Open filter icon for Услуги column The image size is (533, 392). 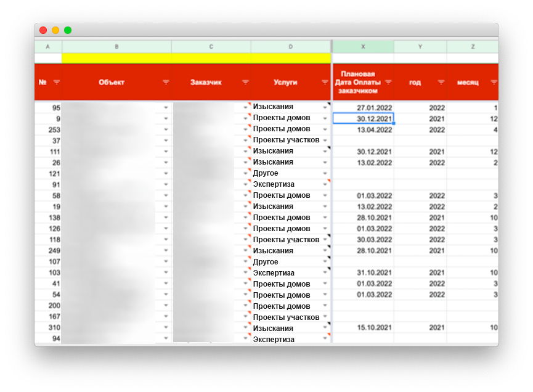coord(325,82)
